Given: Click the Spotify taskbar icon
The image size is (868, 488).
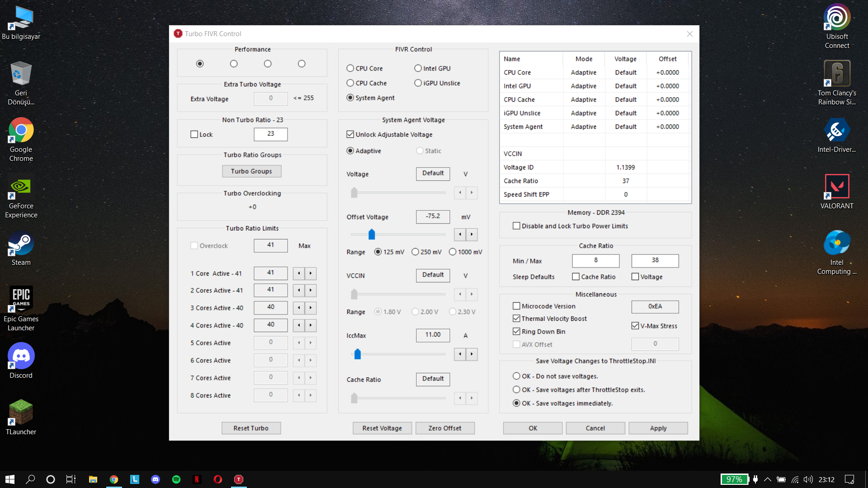Looking at the screenshot, I should [176, 479].
